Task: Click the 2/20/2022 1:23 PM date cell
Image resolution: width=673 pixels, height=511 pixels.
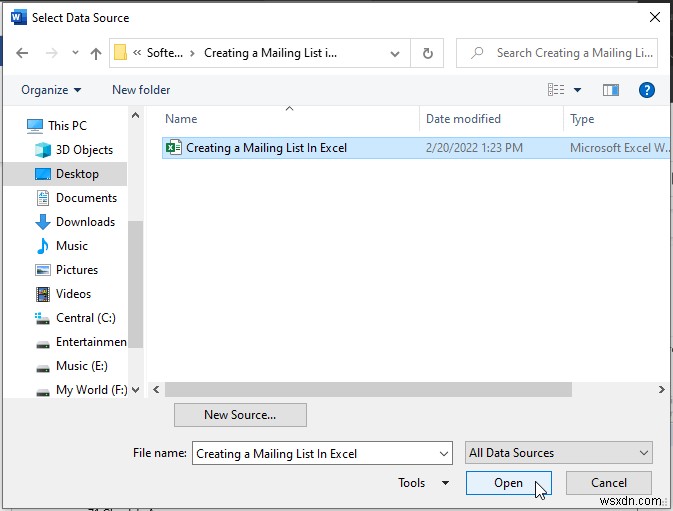Action: point(474,148)
